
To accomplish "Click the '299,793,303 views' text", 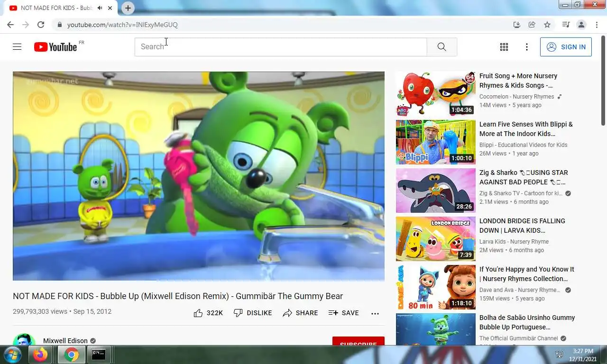I will click(40, 311).
